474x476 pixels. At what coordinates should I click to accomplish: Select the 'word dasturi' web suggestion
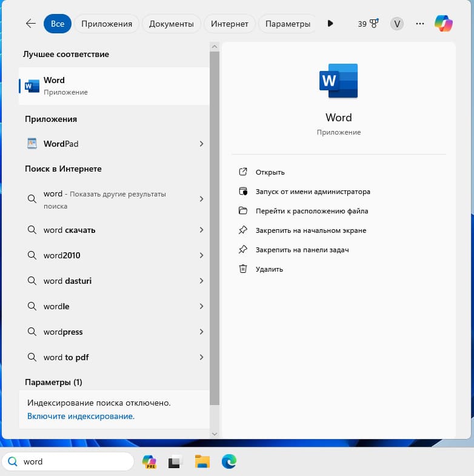click(x=114, y=281)
